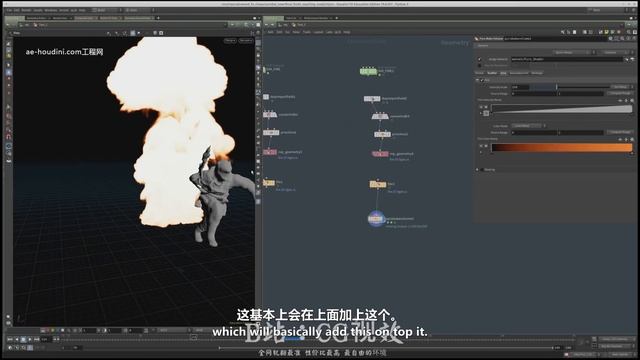This screenshot has width=640, height=360.
Task: Open the viewport Persp menu
Action: click(x=230, y=41)
